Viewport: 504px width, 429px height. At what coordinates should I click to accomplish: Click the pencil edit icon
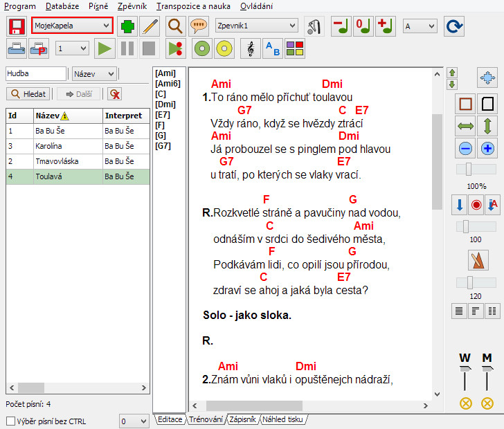click(150, 26)
